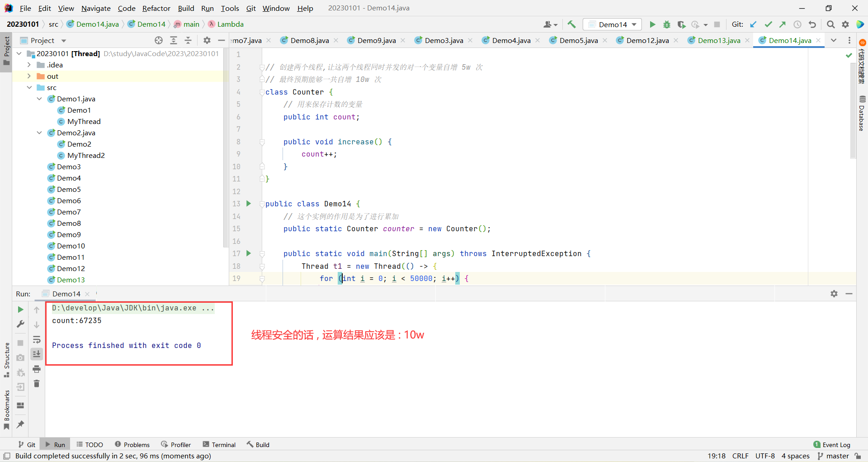Collapse the src folder
The width and height of the screenshot is (868, 462).
point(29,87)
